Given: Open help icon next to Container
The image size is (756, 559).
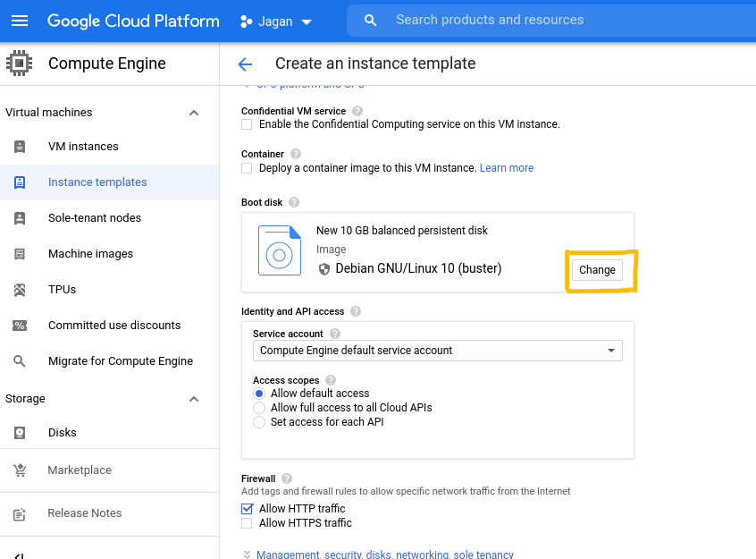Looking at the screenshot, I should 296,154.
